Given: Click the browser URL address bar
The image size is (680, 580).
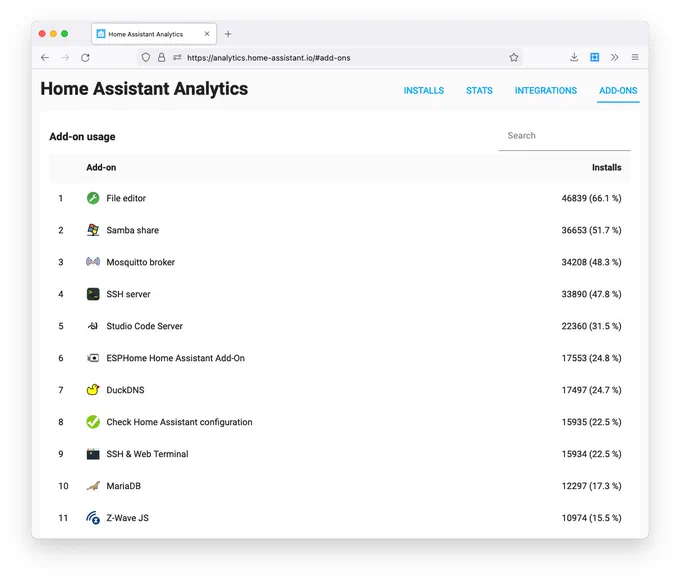Looking at the screenshot, I should (330, 58).
